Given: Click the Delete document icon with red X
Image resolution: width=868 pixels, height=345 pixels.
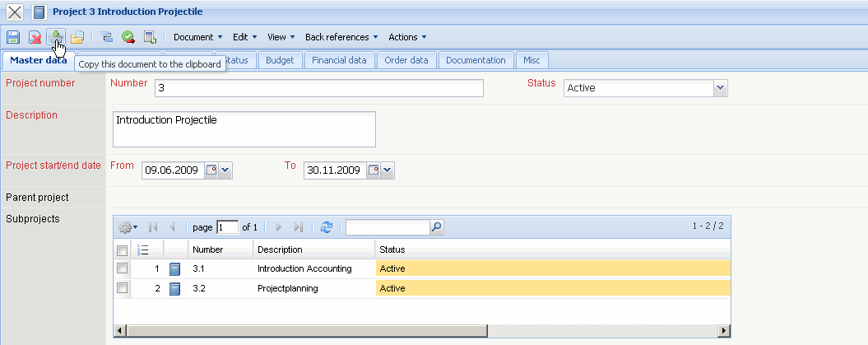Looking at the screenshot, I should pyautogui.click(x=35, y=37).
